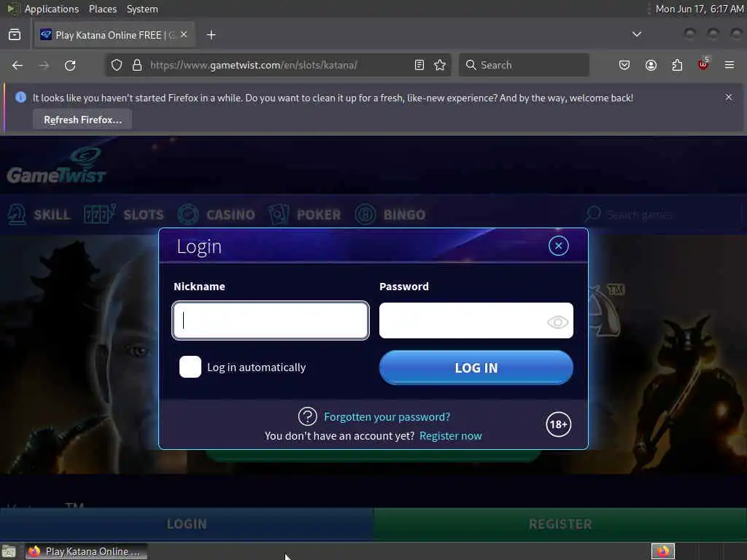
Task: Click the green REGISTER bar button
Action: (560, 524)
